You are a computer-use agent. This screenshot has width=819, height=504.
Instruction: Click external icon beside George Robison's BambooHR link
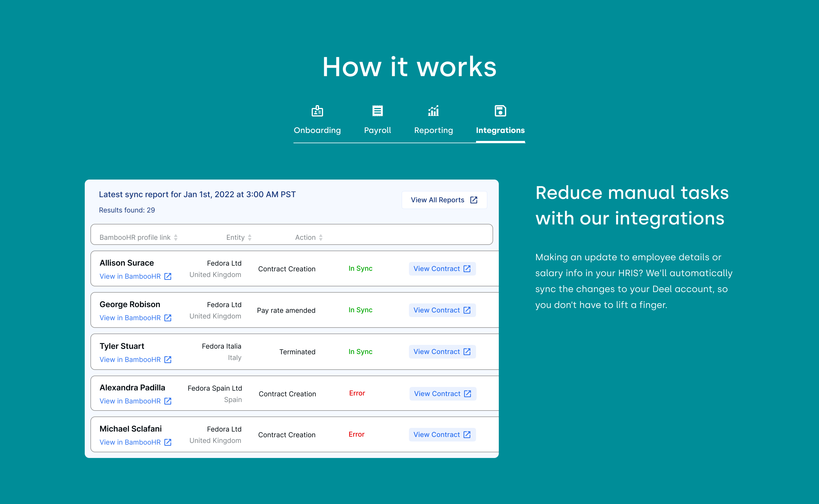[168, 318]
